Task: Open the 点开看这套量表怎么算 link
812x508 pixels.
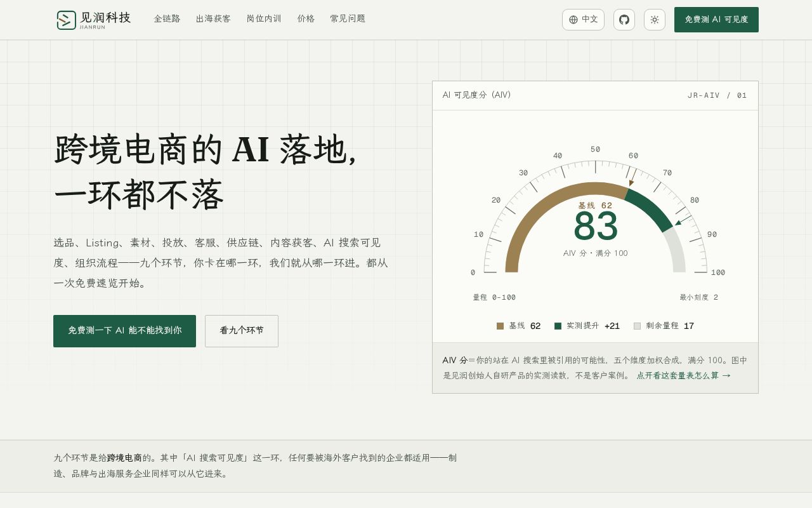Action: tap(683, 376)
